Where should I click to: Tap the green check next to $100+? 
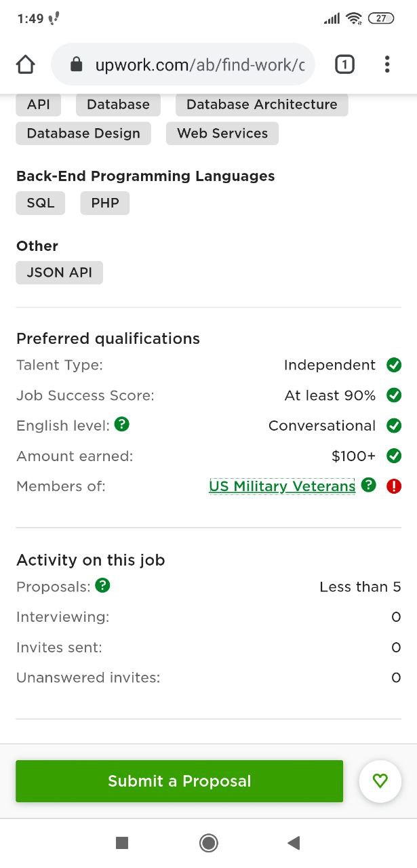click(394, 456)
